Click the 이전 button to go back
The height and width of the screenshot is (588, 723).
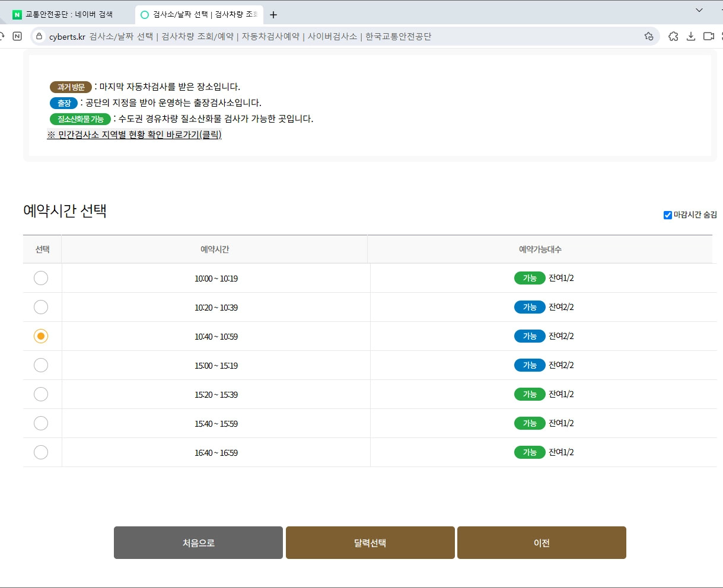540,542
